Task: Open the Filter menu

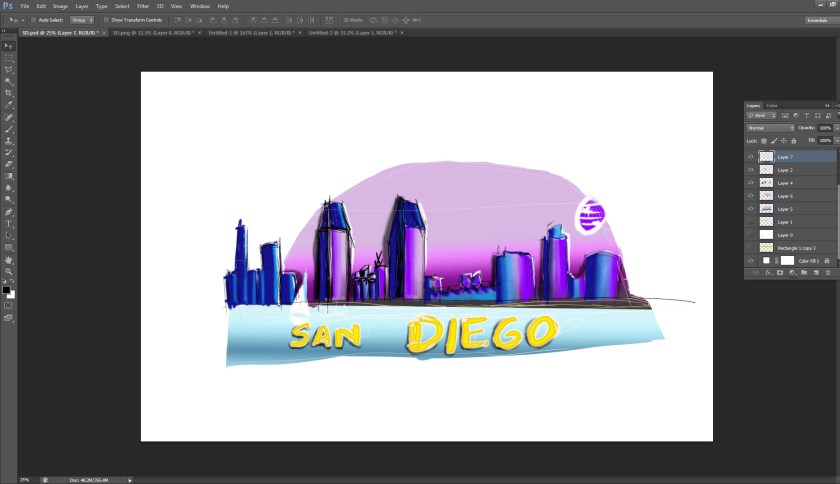Action: pos(143,6)
